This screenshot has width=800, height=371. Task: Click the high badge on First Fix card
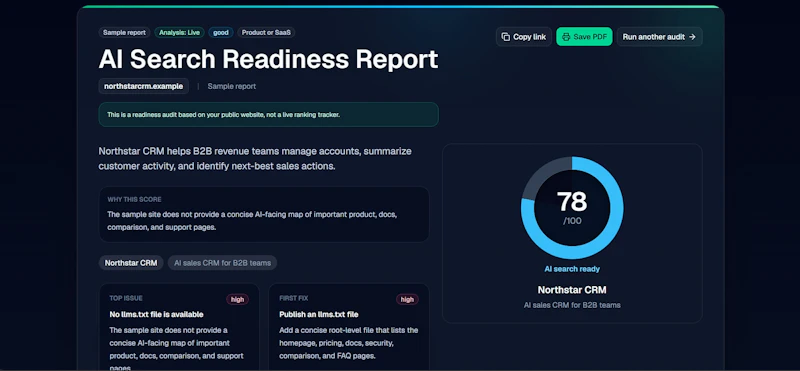pyautogui.click(x=407, y=300)
